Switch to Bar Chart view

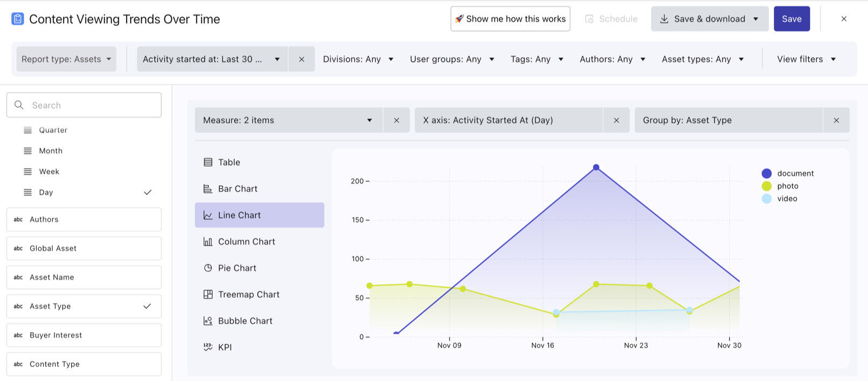259,189
